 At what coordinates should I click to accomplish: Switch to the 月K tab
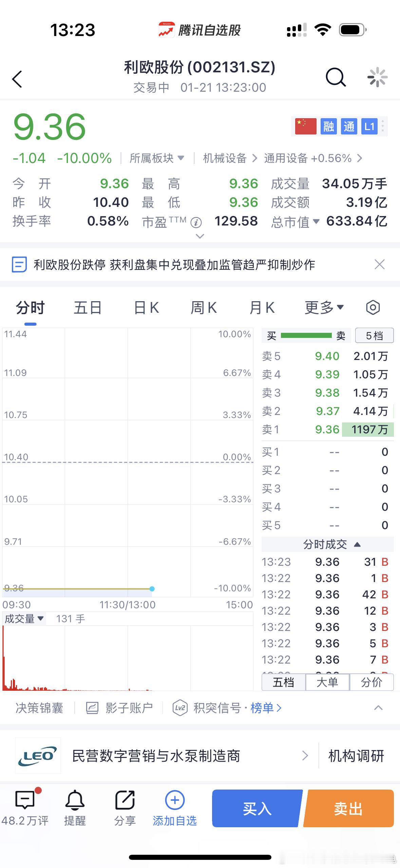pyautogui.click(x=262, y=308)
